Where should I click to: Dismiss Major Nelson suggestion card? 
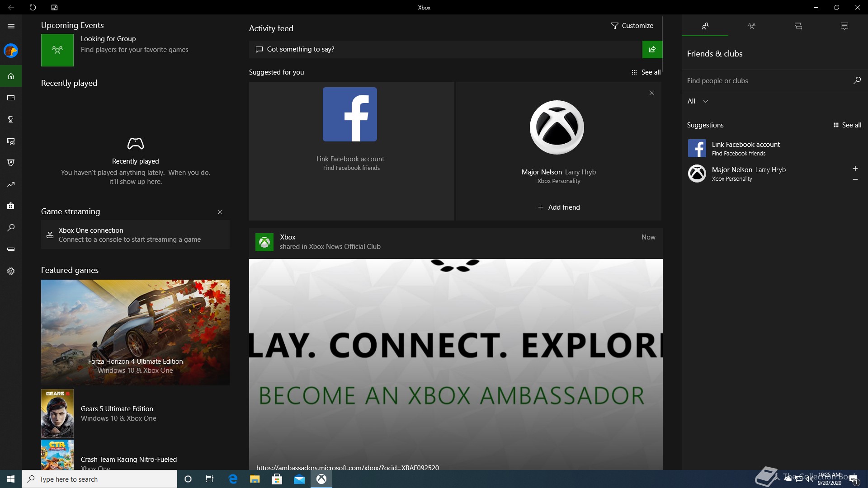651,93
